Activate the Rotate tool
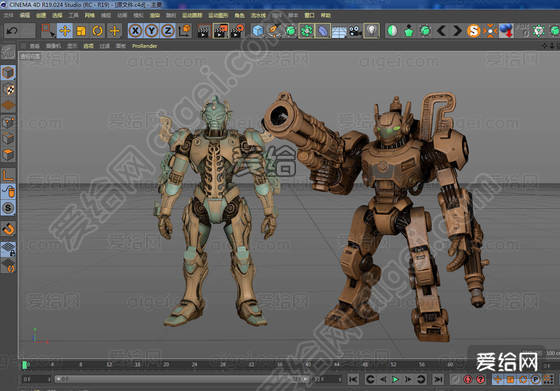 click(98, 31)
